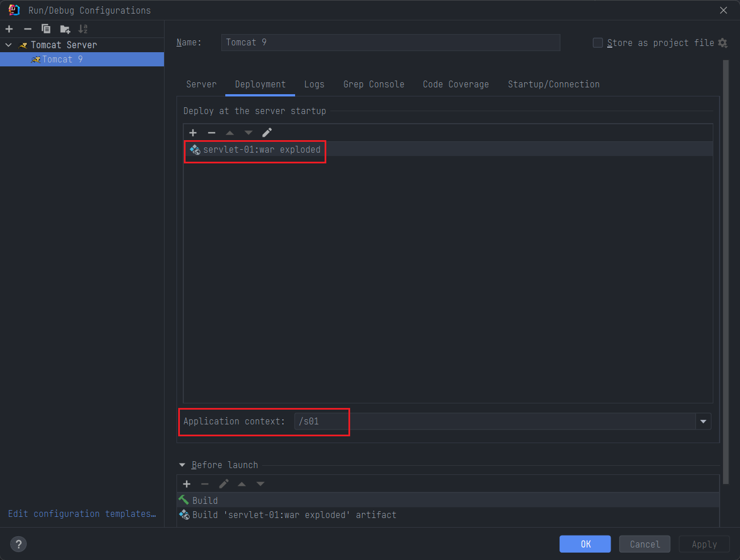
Task: Go to the Grep Console tab
Action: point(374,84)
